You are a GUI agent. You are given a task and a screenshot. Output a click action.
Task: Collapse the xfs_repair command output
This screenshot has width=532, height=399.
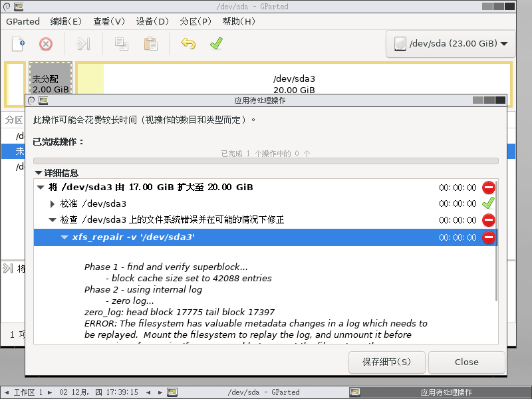click(63, 237)
